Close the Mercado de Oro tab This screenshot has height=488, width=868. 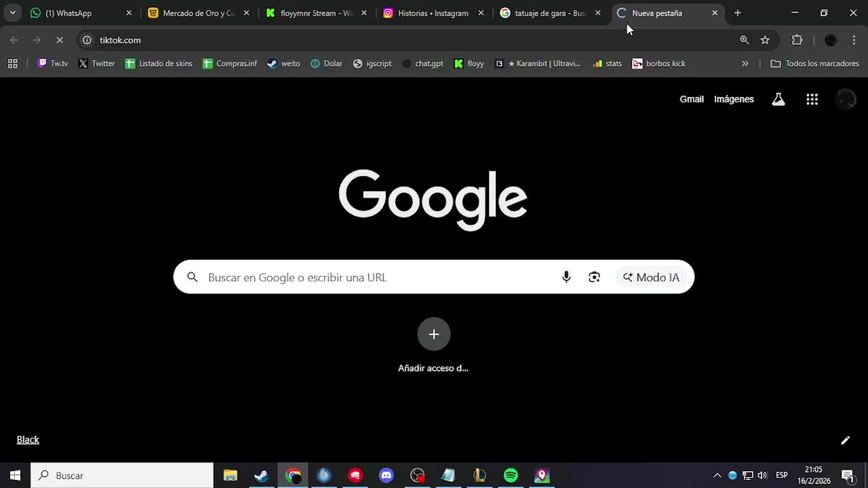pyautogui.click(x=246, y=13)
